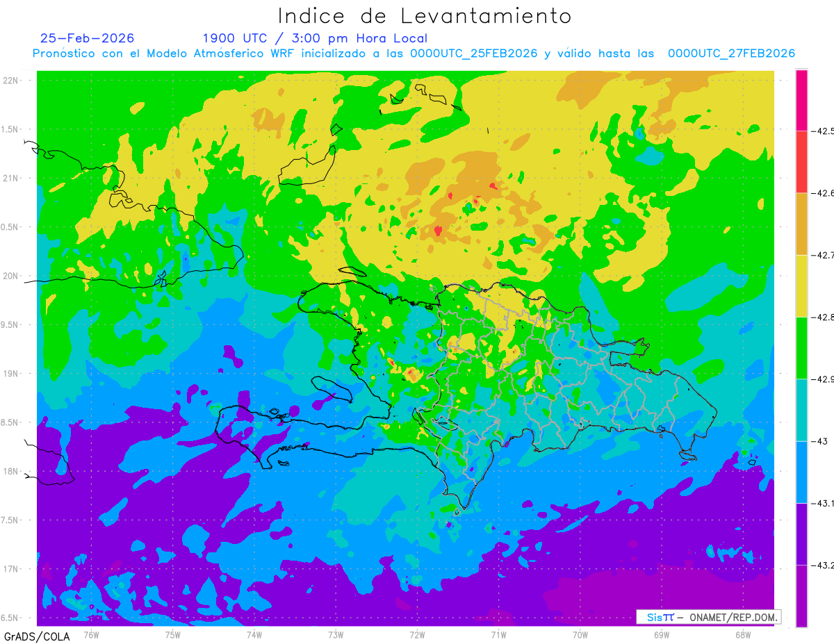Image resolution: width=834 pixels, height=644 pixels.
Task: Click the '69W' longitude label
Action: coord(661,634)
